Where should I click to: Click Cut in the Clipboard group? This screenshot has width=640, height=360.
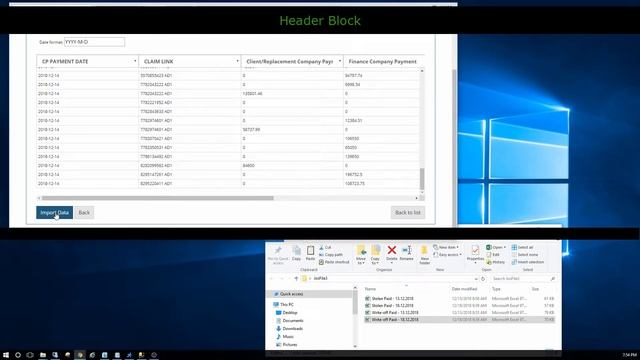325,247
